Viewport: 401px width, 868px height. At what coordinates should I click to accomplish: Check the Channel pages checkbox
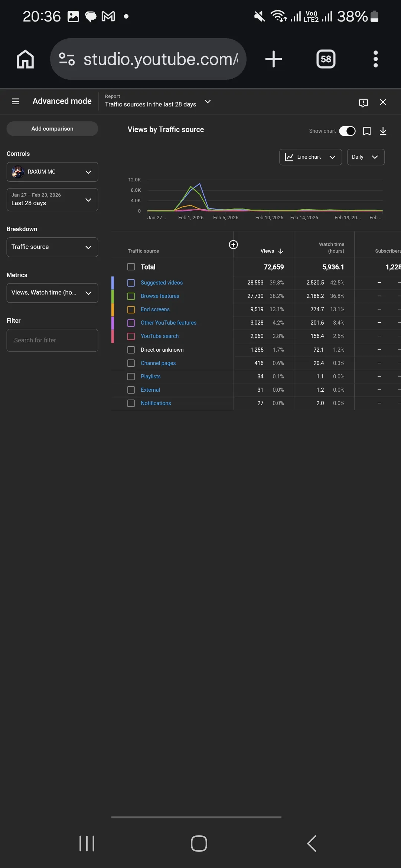[x=131, y=363]
